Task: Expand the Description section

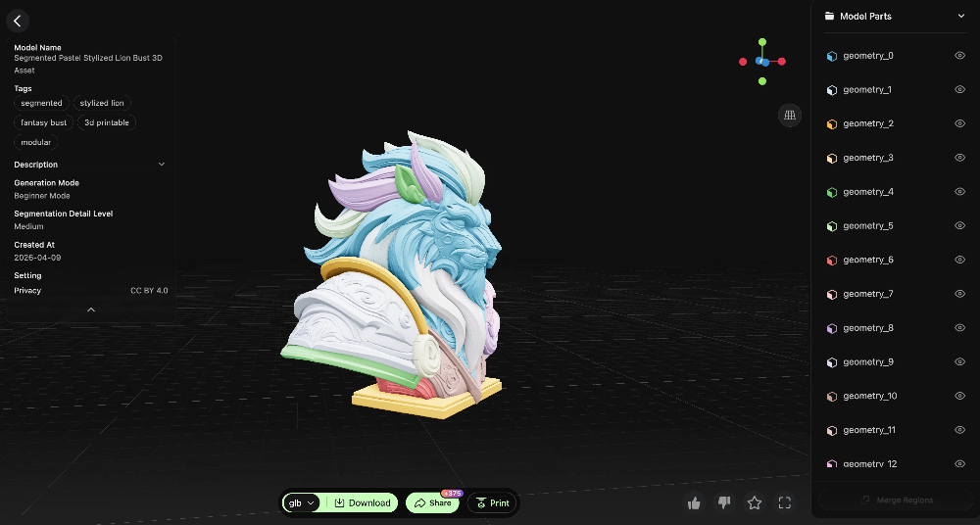Action: (162, 165)
